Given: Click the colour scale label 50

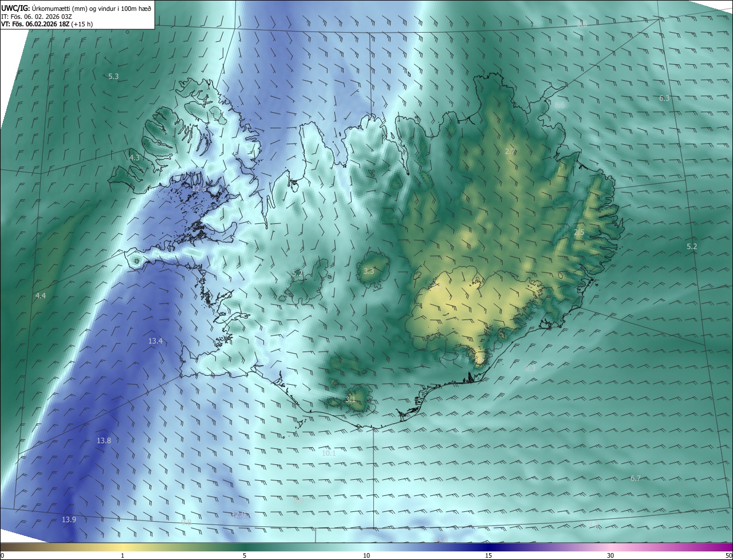Looking at the screenshot, I should (x=728, y=555).
